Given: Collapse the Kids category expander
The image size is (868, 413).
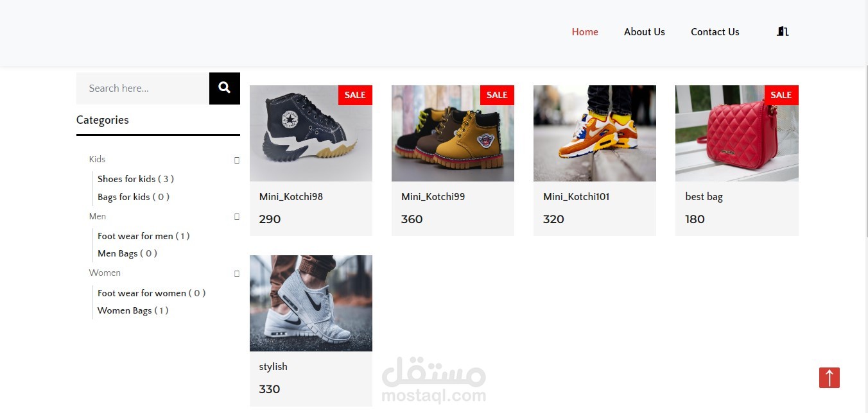Looking at the screenshot, I should pos(237,160).
